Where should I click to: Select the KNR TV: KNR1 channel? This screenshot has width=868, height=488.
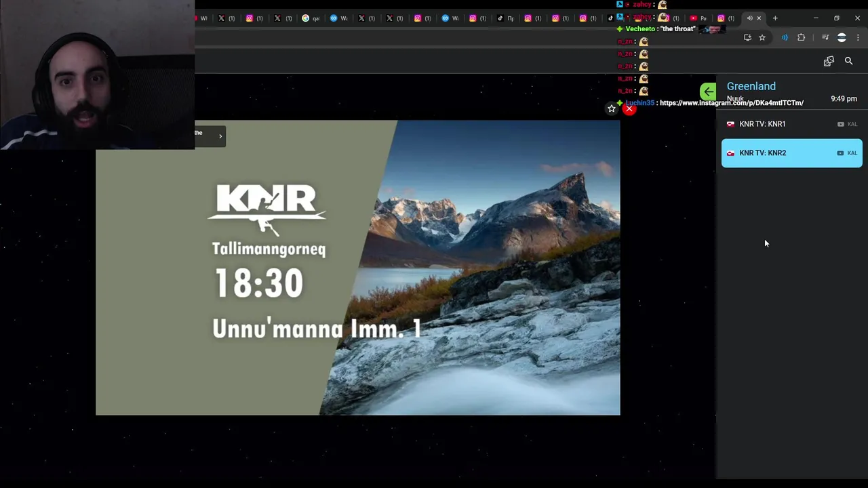791,124
